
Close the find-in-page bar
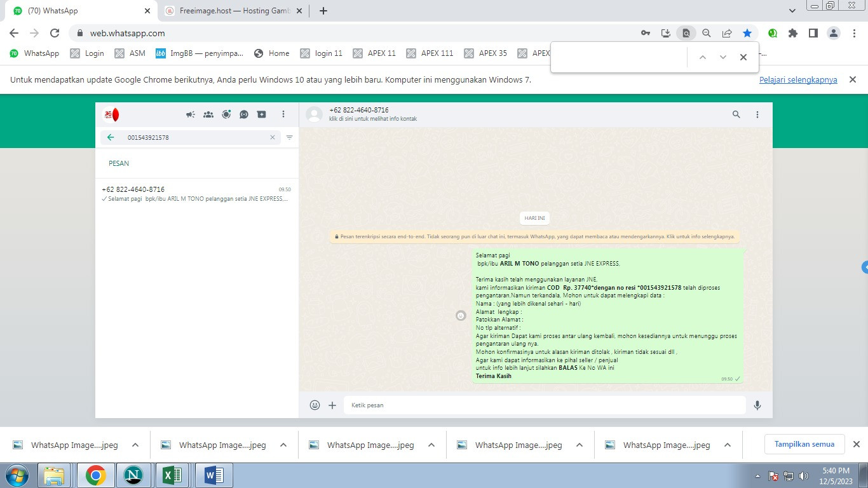(x=743, y=57)
